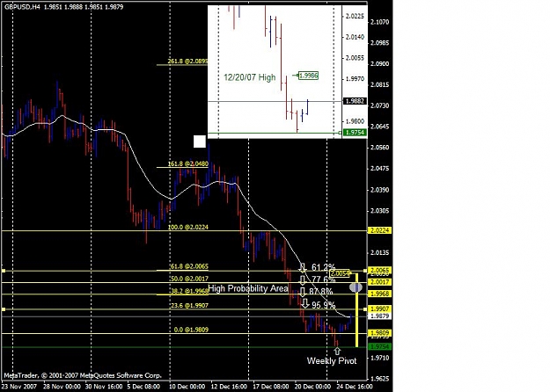The width and height of the screenshot is (550, 392).
Task: Select the '0.0 @1.9809' Fibonacci label
Action: pyautogui.click(x=191, y=330)
